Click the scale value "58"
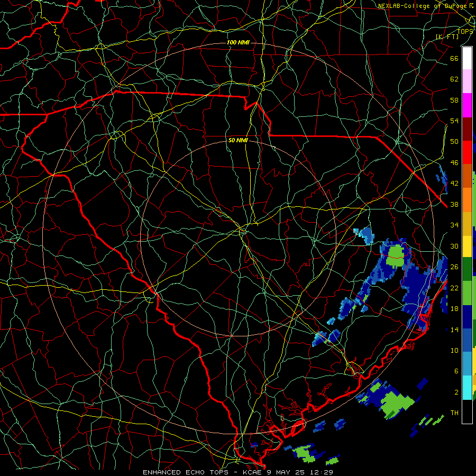 (454, 100)
